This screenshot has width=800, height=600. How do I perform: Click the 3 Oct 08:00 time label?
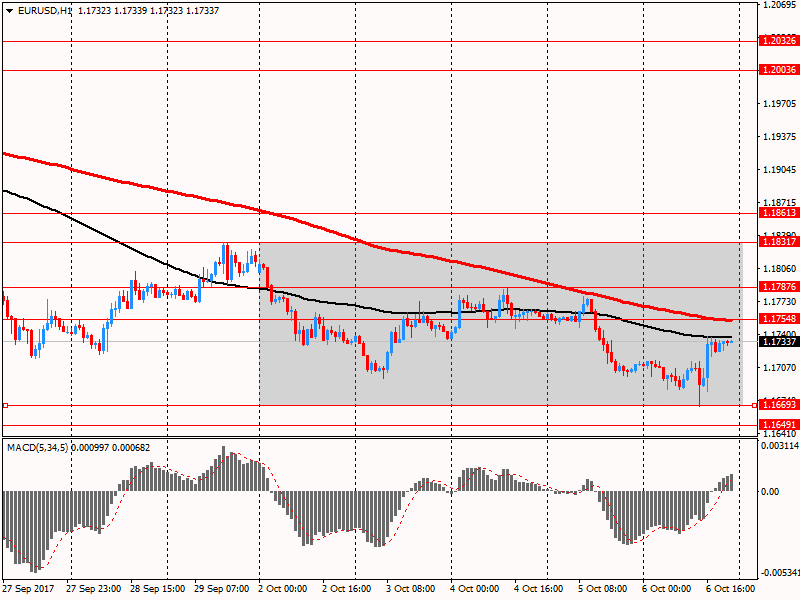coord(411,589)
